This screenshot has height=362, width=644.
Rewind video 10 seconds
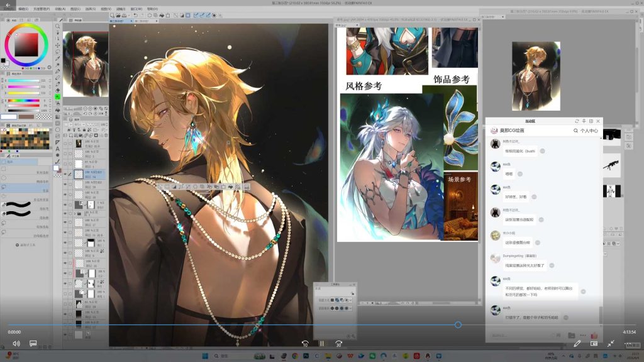pyautogui.click(x=305, y=344)
